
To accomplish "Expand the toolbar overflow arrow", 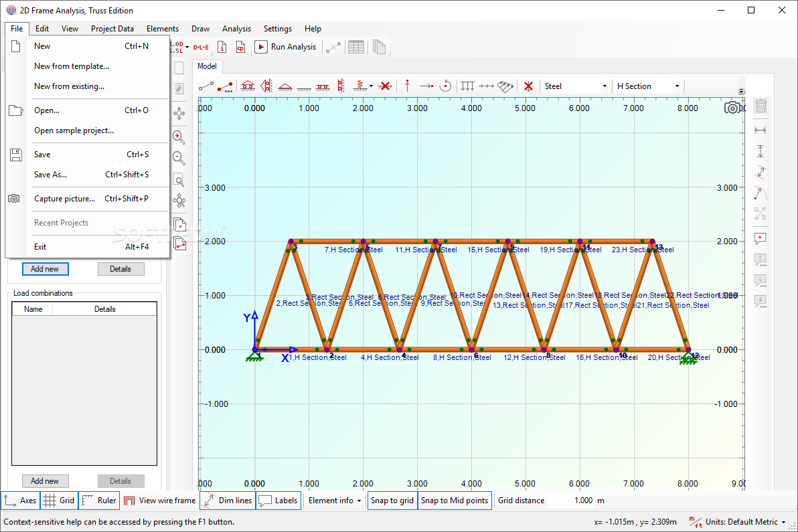I will click(742, 92).
